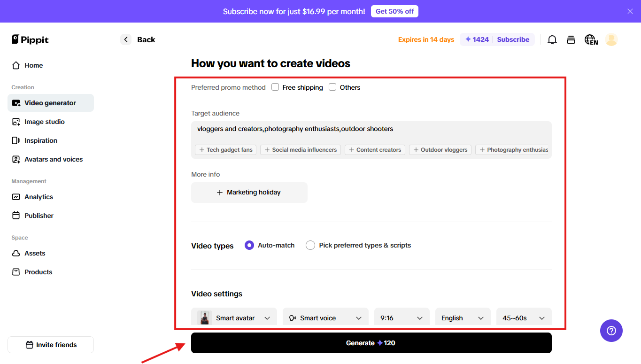Open notifications via the bell icon
Viewport: 641px width, 364px height.
point(552,39)
